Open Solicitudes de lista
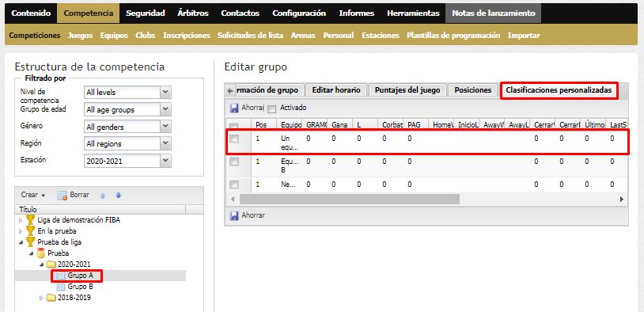Screen dimensions: 644x312 pyautogui.click(x=250, y=36)
